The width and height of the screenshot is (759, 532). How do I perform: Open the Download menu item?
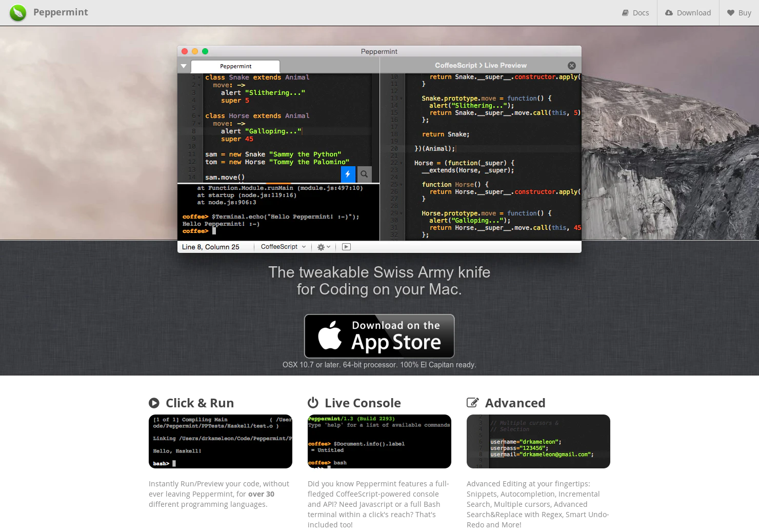click(688, 13)
